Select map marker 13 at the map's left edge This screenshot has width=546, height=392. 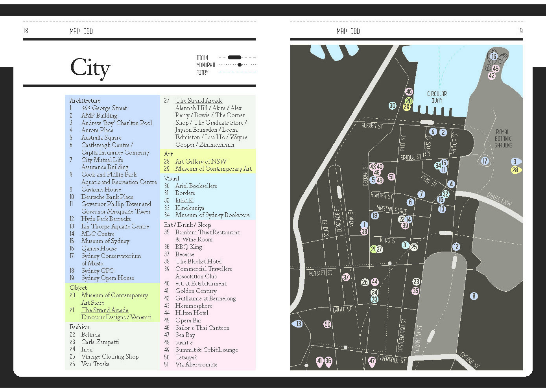click(x=298, y=324)
